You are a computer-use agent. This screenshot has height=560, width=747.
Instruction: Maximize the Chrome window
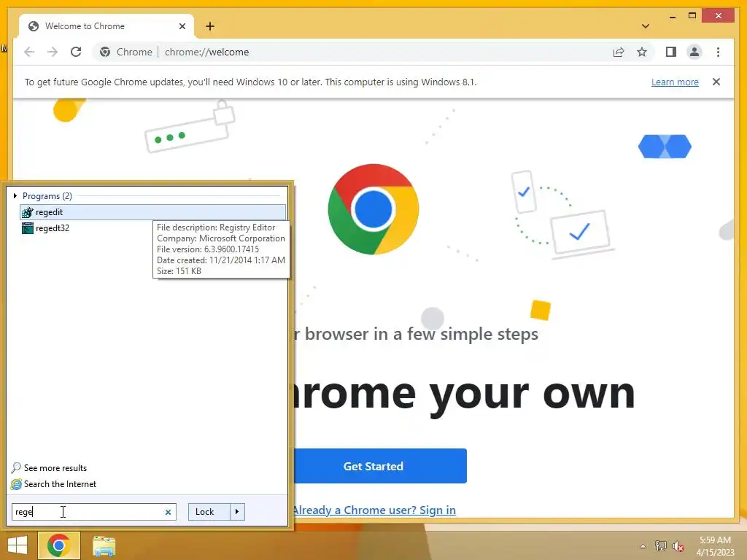692,16
